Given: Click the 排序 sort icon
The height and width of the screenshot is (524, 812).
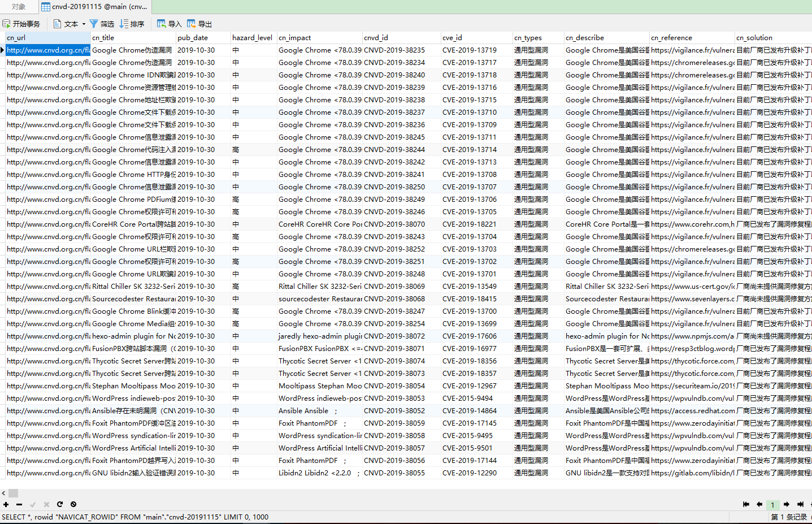Looking at the screenshot, I should [123, 24].
